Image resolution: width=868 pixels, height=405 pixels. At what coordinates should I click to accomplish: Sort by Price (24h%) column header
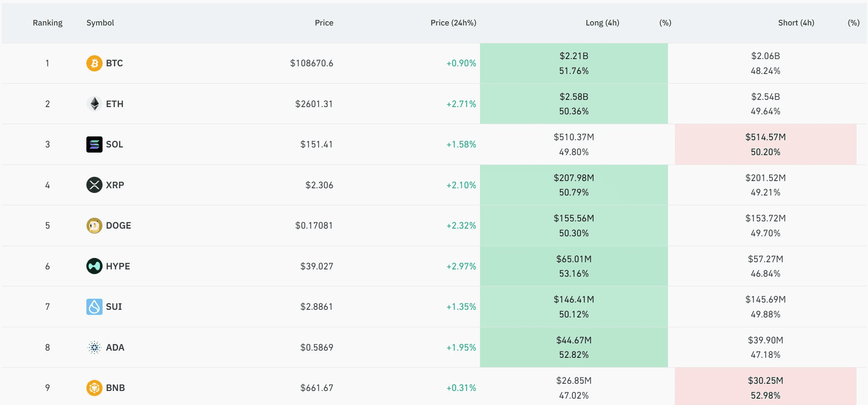click(x=453, y=23)
